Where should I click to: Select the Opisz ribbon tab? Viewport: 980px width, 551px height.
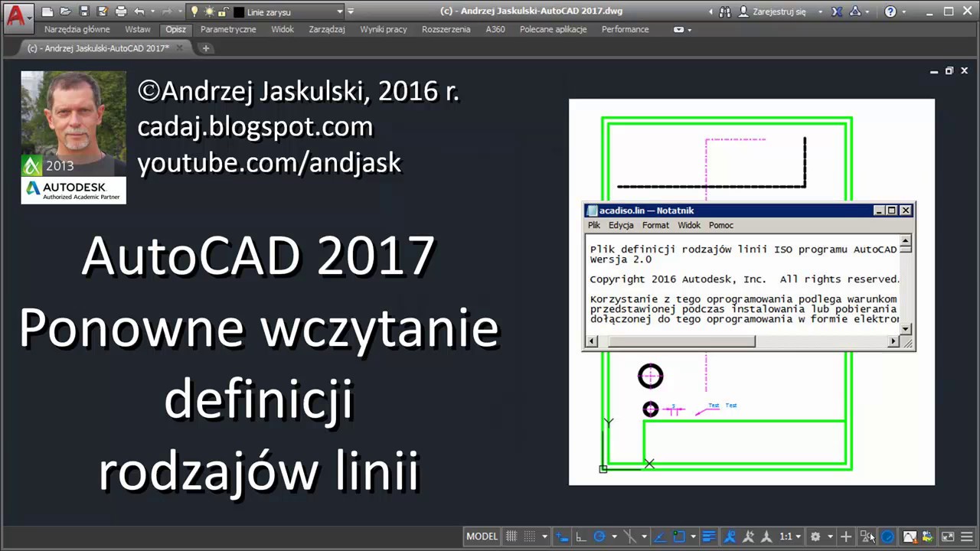coord(175,29)
